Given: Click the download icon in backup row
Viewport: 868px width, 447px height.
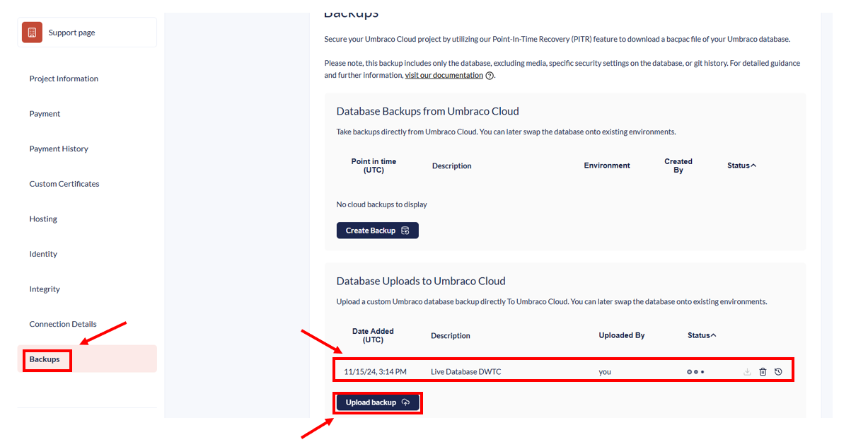Looking at the screenshot, I should [747, 372].
